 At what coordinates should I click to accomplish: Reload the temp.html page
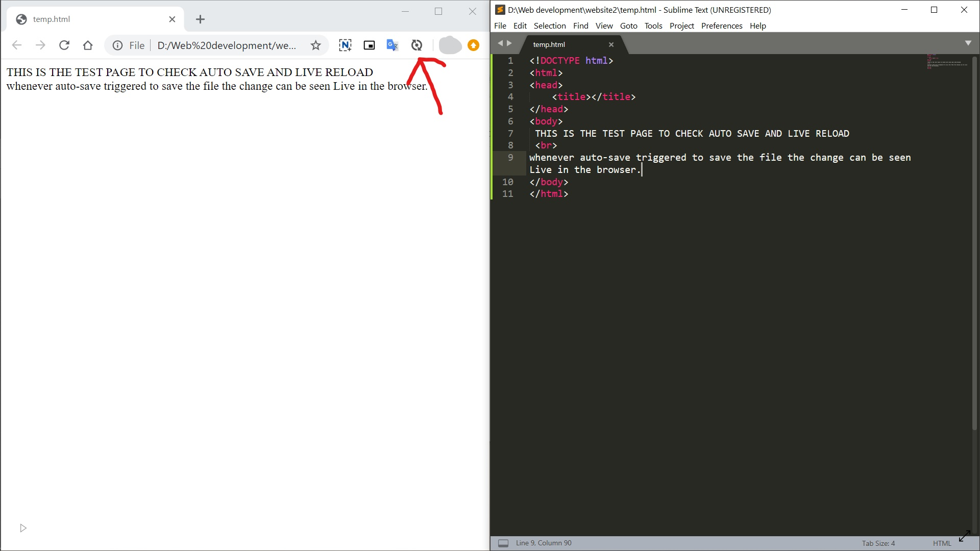click(x=64, y=45)
